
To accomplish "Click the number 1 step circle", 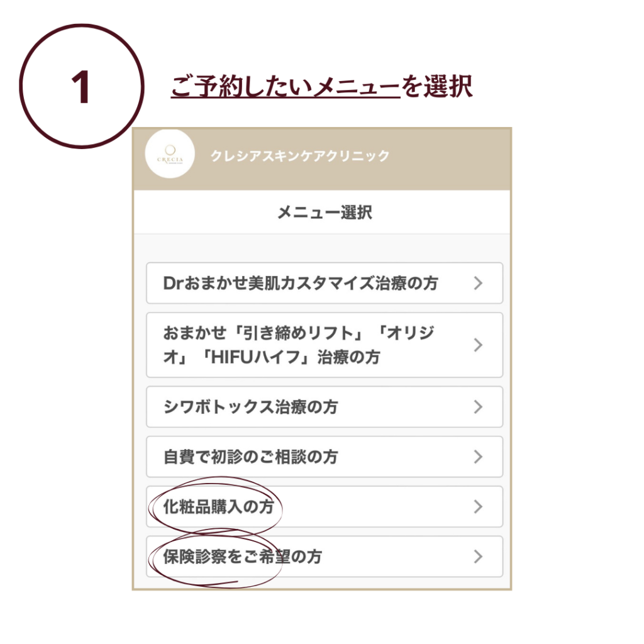I will [x=82, y=86].
